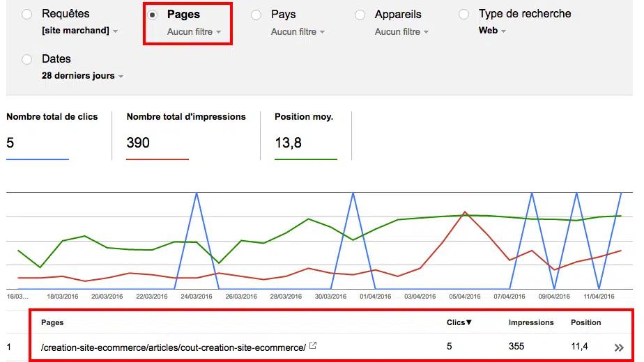644x362 pixels.
Task: Open the cout-creation-site-ecommerce page link
Action: [x=174, y=347]
